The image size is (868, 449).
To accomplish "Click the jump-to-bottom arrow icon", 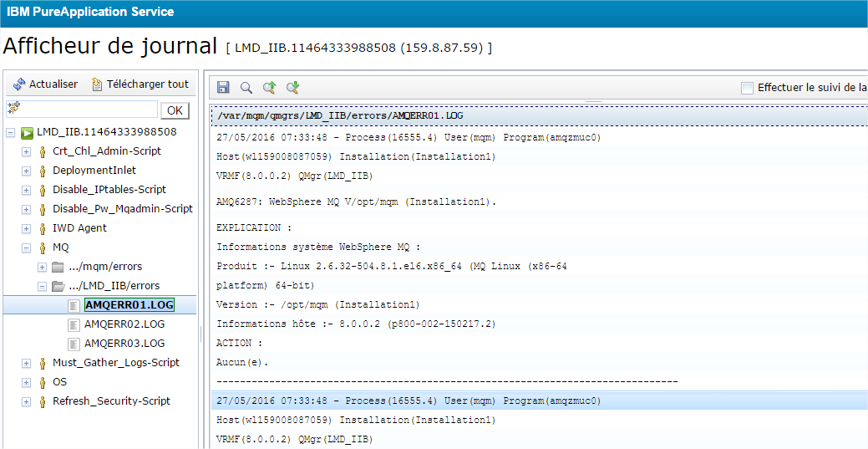I will click(292, 87).
